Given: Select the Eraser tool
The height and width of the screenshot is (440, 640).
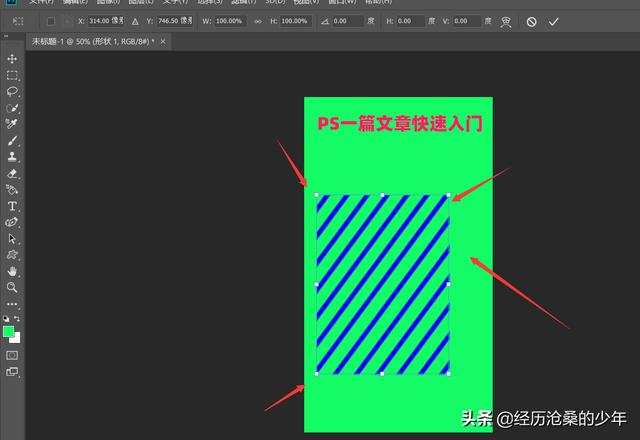Looking at the screenshot, I should 12,173.
